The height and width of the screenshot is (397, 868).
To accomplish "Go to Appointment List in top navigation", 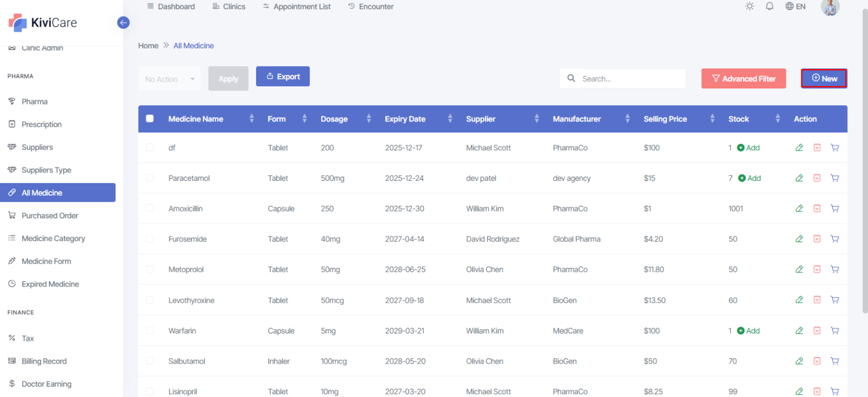I will pyautogui.click(x=297, y=7).
